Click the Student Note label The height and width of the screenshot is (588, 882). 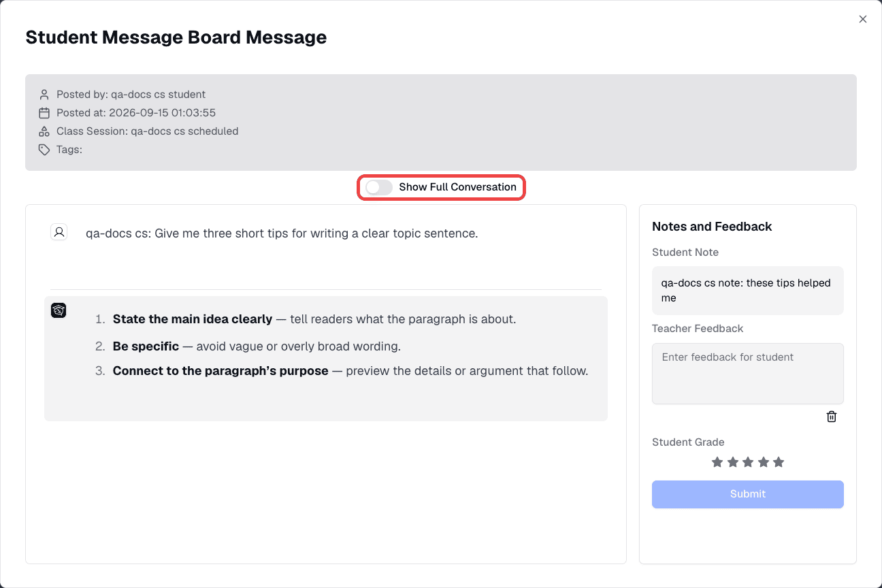(x=685, y=252)
